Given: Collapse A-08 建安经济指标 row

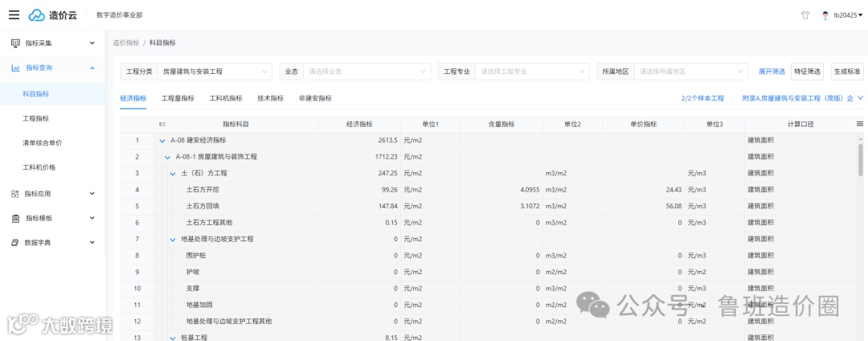Looking at the screenshot, I should coord(162,141).
